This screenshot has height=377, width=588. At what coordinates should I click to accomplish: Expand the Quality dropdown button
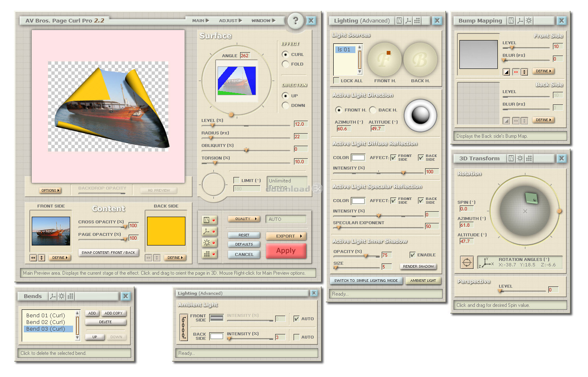[x=244, y=219]
